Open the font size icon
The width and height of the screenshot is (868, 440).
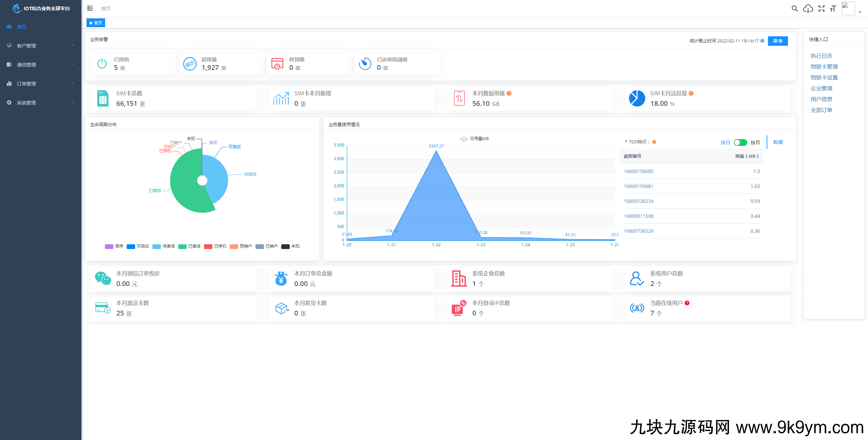click(x=833, y=8)
